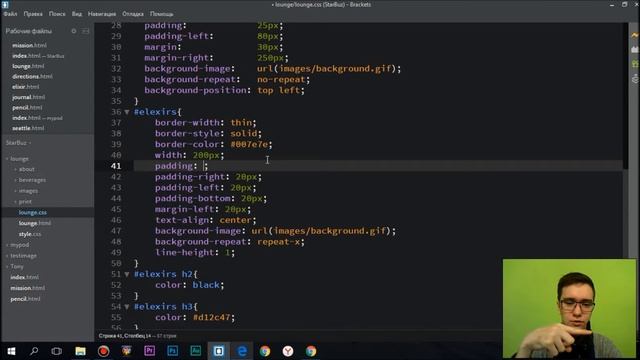Open pencil.html in the project tree root
Viewport: 640px width, 360px height.
coord(25,299)
